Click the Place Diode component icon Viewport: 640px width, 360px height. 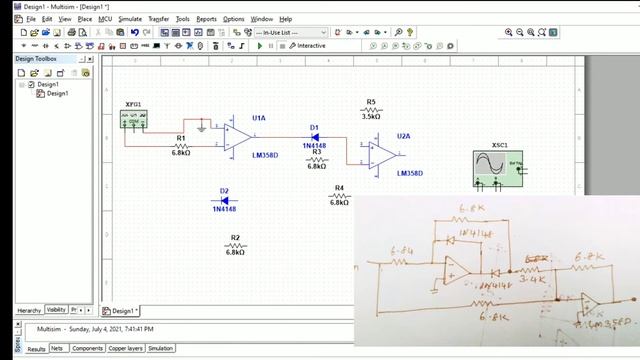tap(46, 46)
